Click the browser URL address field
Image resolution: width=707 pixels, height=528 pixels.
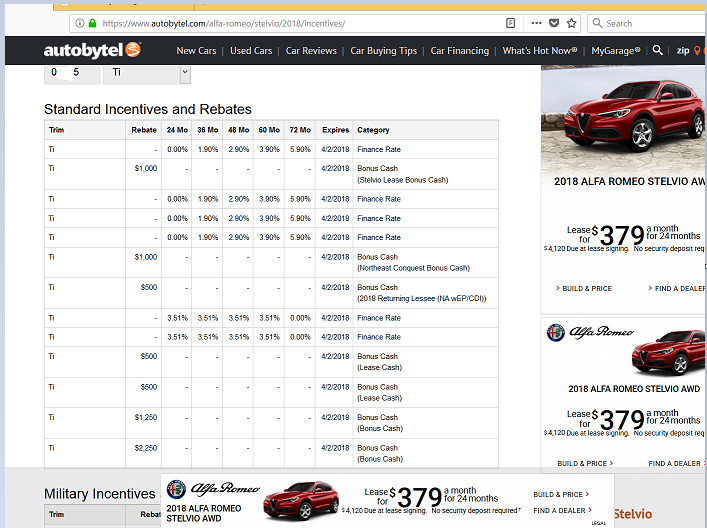coord(289,23)
